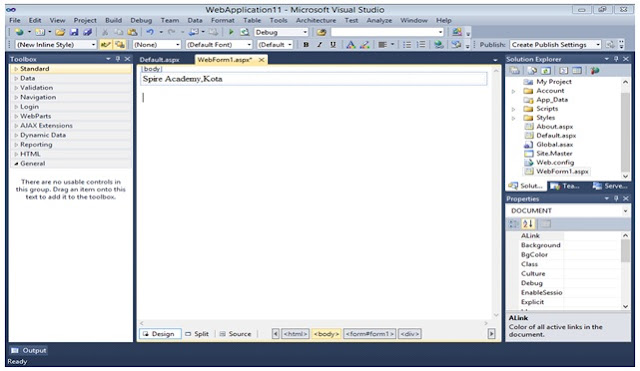Switch to Source view
The width and height of the screenshot is (640, 371).
(235, 334)
